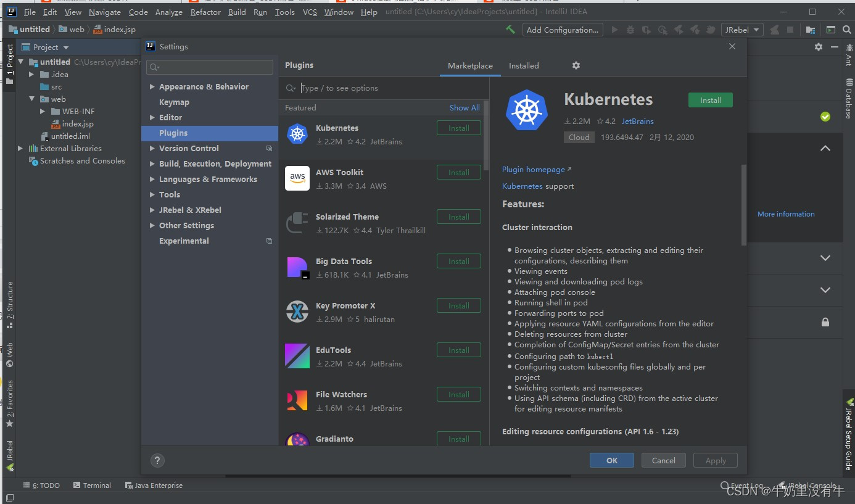The height and width of the screenshot is (504, 855).
Task: Click the Debug bug icon in toolbar
Action: point(630,30)
